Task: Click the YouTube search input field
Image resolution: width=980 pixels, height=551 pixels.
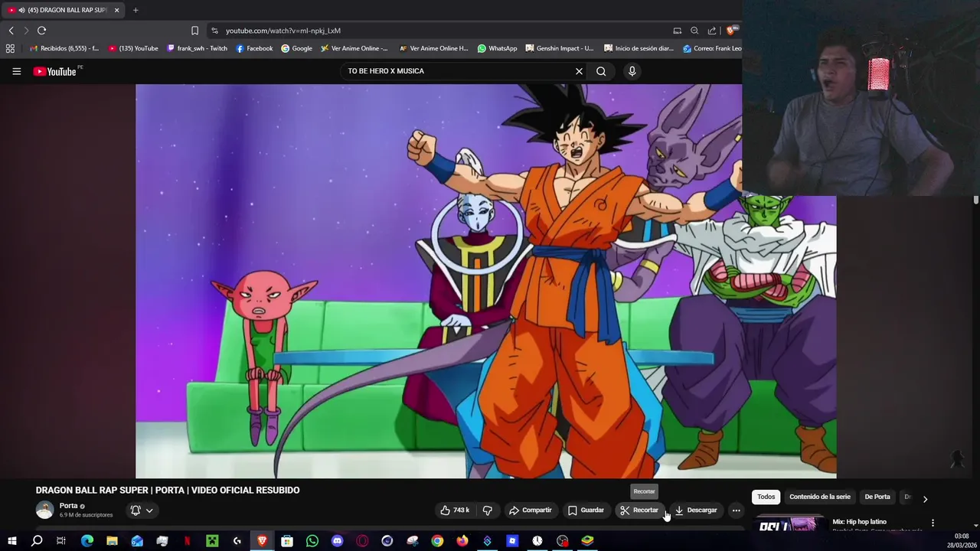Action: [458, 71]
